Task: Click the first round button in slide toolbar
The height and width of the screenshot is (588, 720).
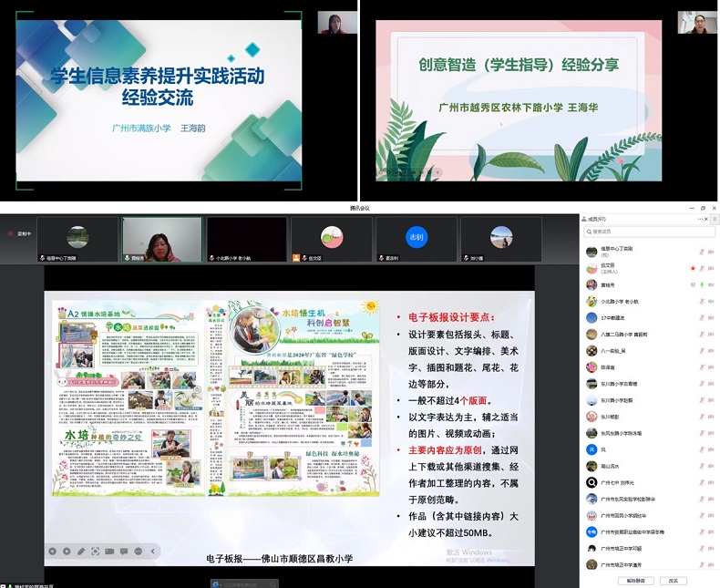Action: [52, 552]
